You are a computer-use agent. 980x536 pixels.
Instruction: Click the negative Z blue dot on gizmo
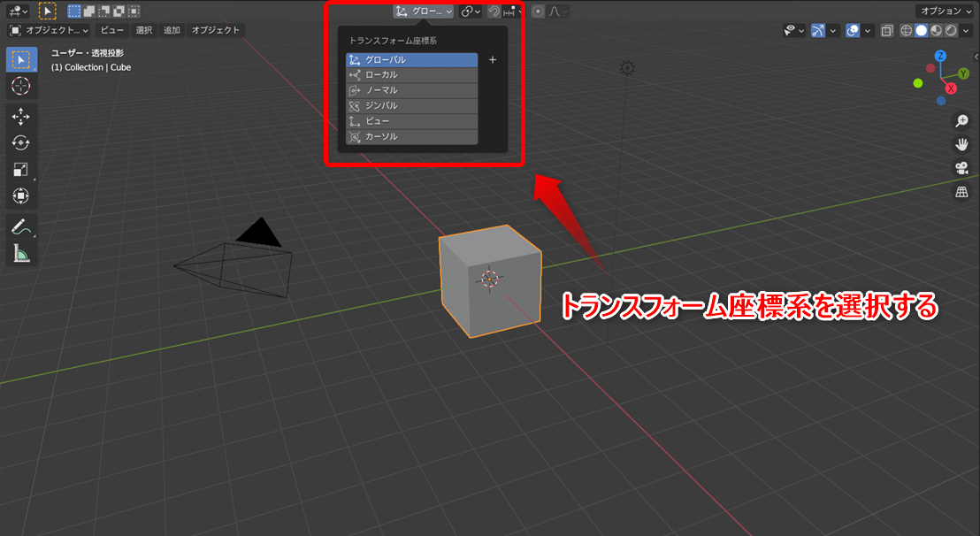(x=941, y=101)
